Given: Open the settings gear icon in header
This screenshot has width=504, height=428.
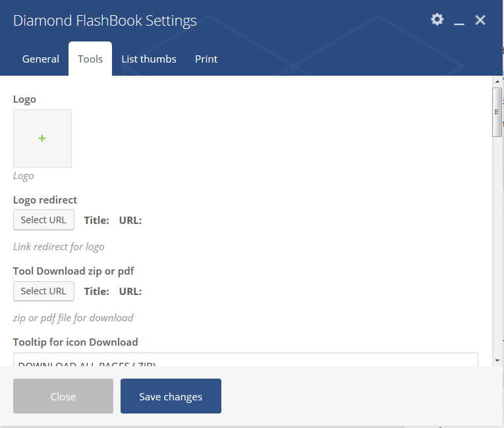Looking at the screenshot, I should tap(437, 20).
